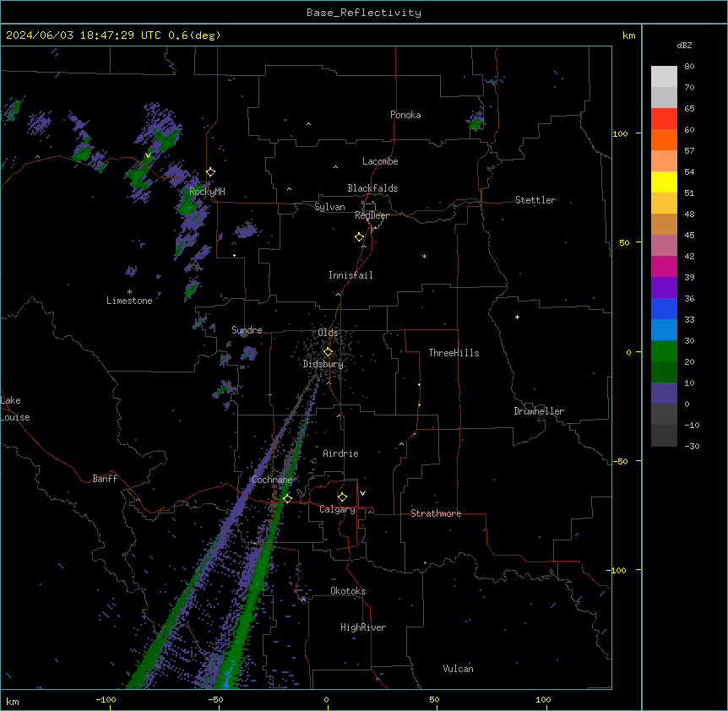Click the Blackfalds city label

(x=372, y=188)
